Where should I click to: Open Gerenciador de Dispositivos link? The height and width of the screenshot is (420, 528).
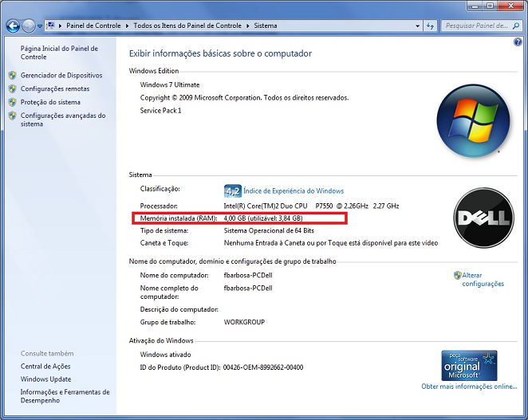coord(61,76)
